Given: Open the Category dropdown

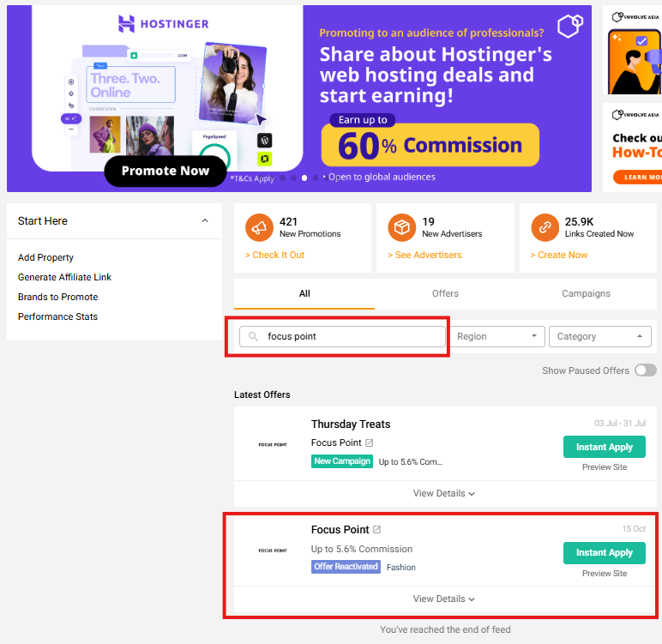Looking at the screenshot, I should pos(600,336).
